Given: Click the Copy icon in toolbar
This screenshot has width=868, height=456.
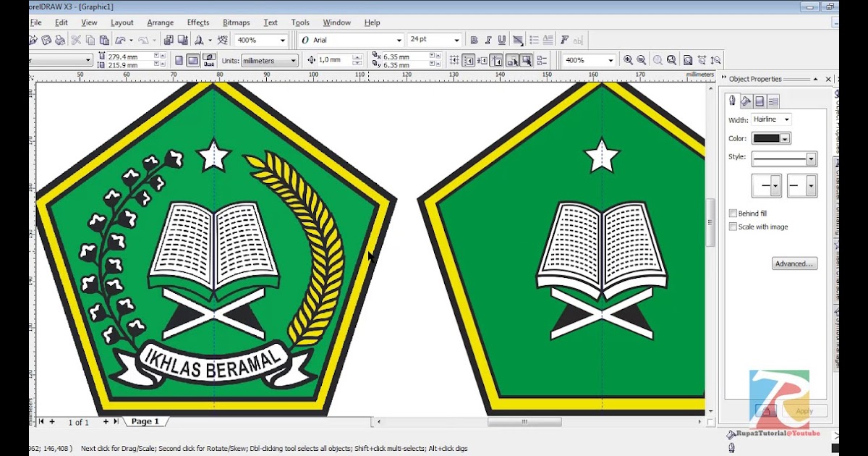Looking at the screenshot, I should click(90, 41).
